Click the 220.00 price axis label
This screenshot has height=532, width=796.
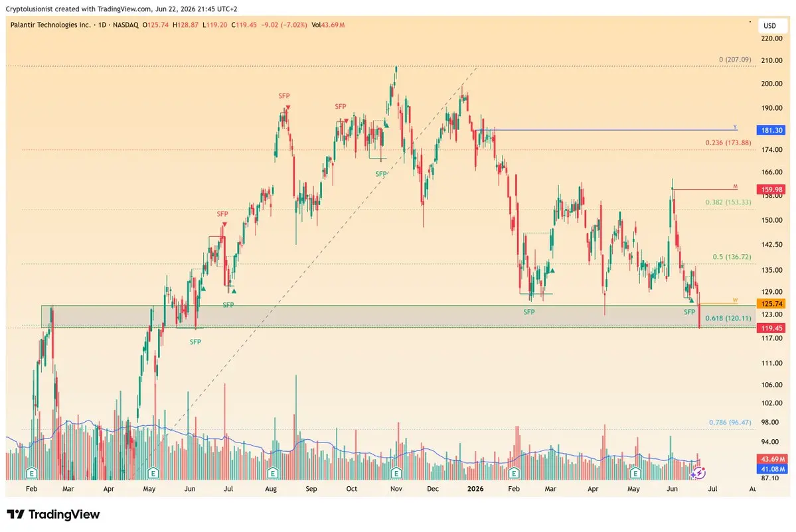tap(771, 38)
